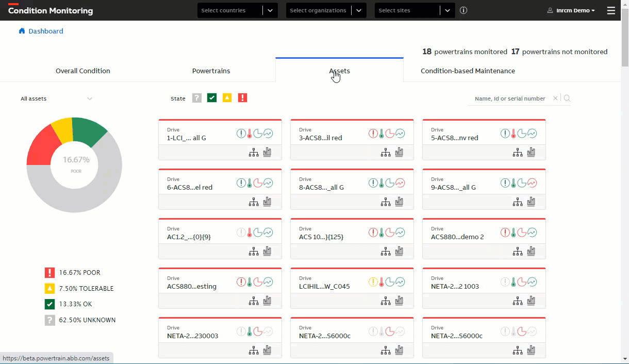Image resolution: width=629 pixels, height=364 pixels.
Task: Open the Select countries dropdown
Action: 238,10
